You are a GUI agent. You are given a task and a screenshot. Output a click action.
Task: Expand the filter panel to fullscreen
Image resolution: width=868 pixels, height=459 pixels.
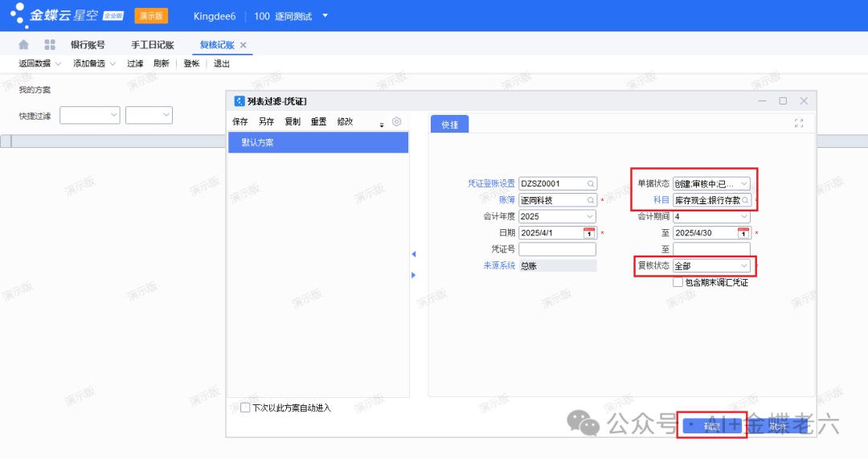(x=798, y=123)
